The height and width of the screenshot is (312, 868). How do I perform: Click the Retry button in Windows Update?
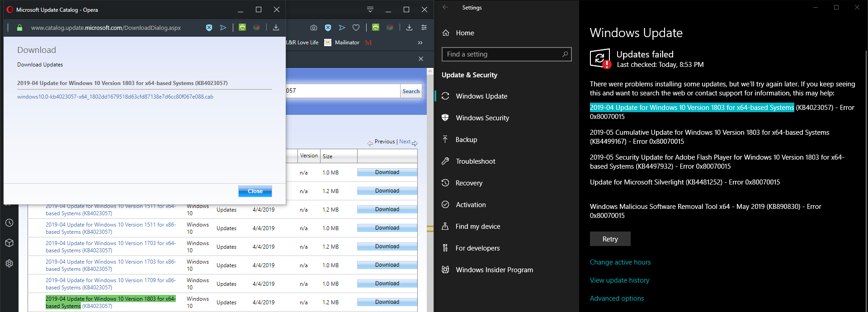point(610,239)
